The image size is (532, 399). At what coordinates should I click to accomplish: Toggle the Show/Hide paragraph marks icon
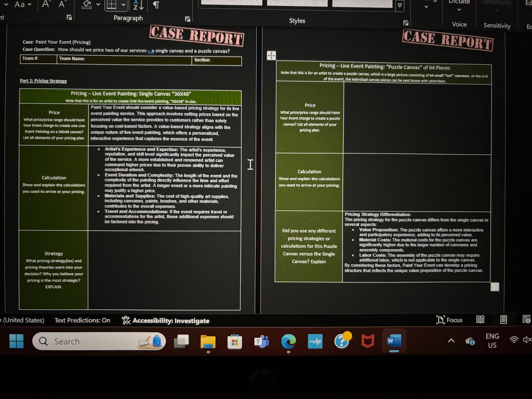(x=156, y=5)
